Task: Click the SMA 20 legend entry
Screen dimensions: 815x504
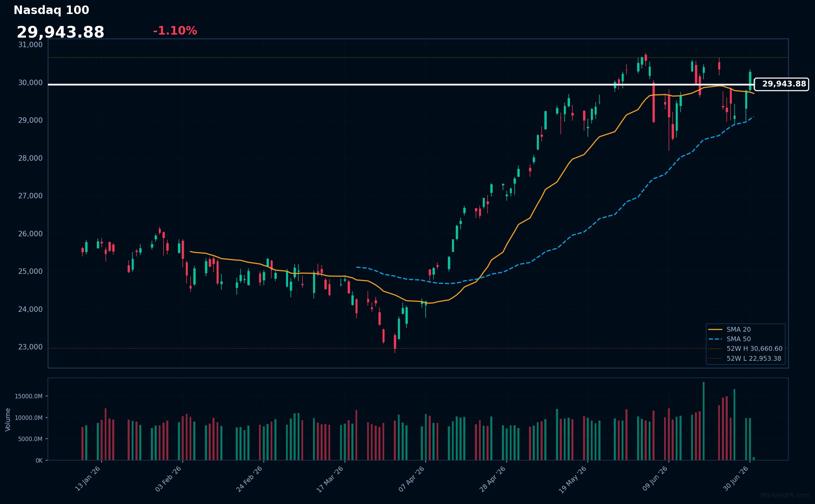Action: pyautogui.click(x=729, y=329)
